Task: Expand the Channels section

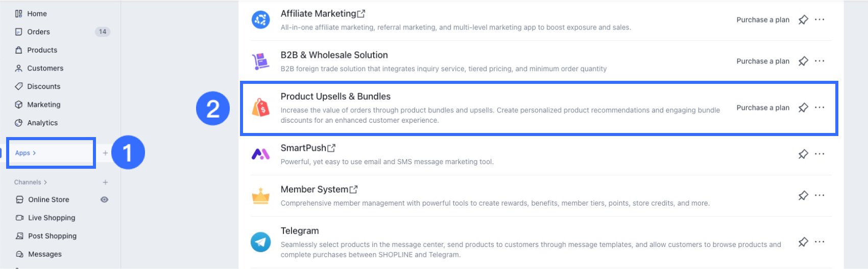Action: pyautogui.click(x=31, y=182)
